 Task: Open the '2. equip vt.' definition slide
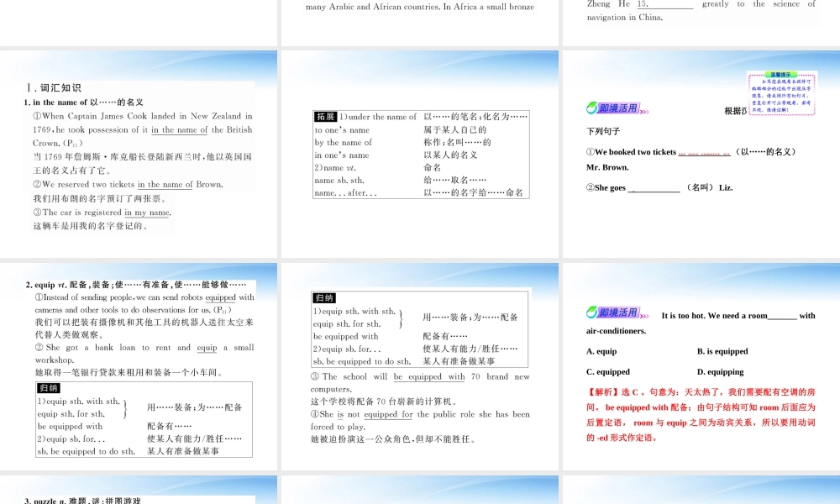[139, 366]
